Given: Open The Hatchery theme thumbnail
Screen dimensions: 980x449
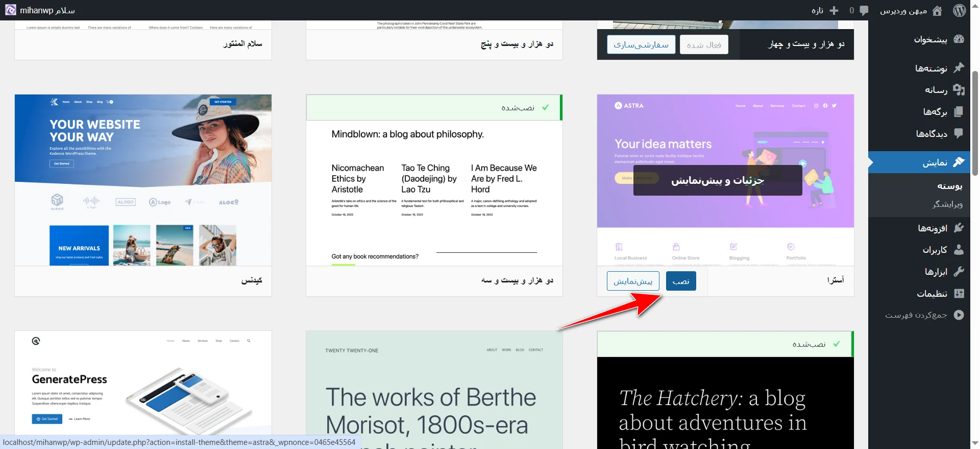Looking at the screenshot, I should pyautogui.click(x=725, y=403).
